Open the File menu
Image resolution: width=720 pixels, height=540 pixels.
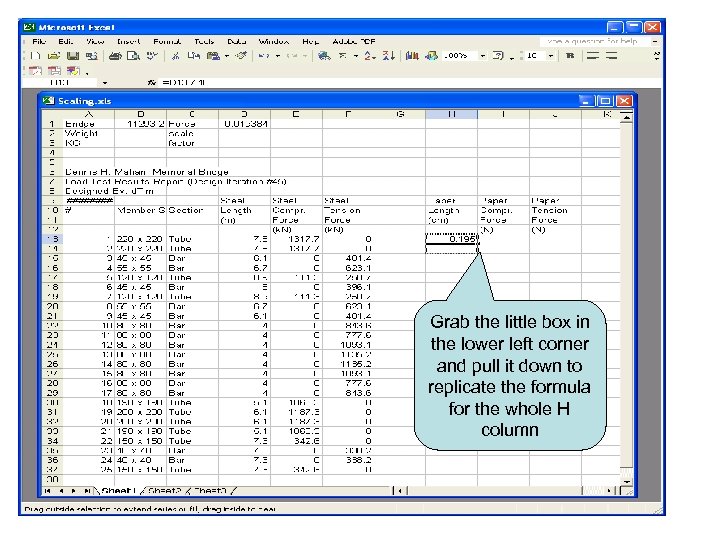[x=39, y=41]
